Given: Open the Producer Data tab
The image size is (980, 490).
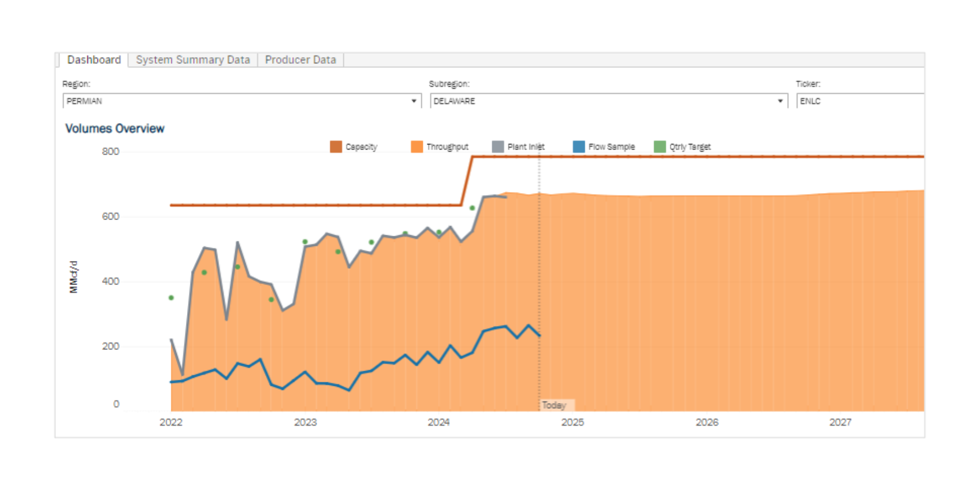Looking at the screenshot, I should click(x=301, y=60).
